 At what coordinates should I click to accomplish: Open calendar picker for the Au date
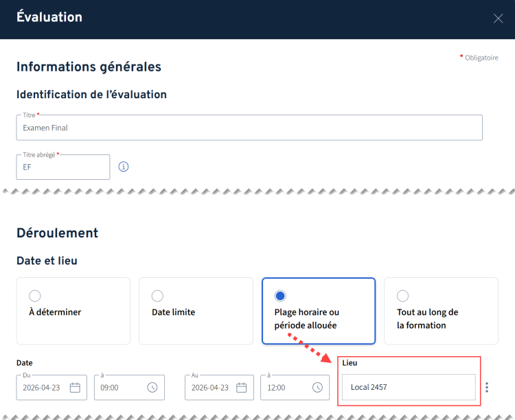[x=242, y=388]
